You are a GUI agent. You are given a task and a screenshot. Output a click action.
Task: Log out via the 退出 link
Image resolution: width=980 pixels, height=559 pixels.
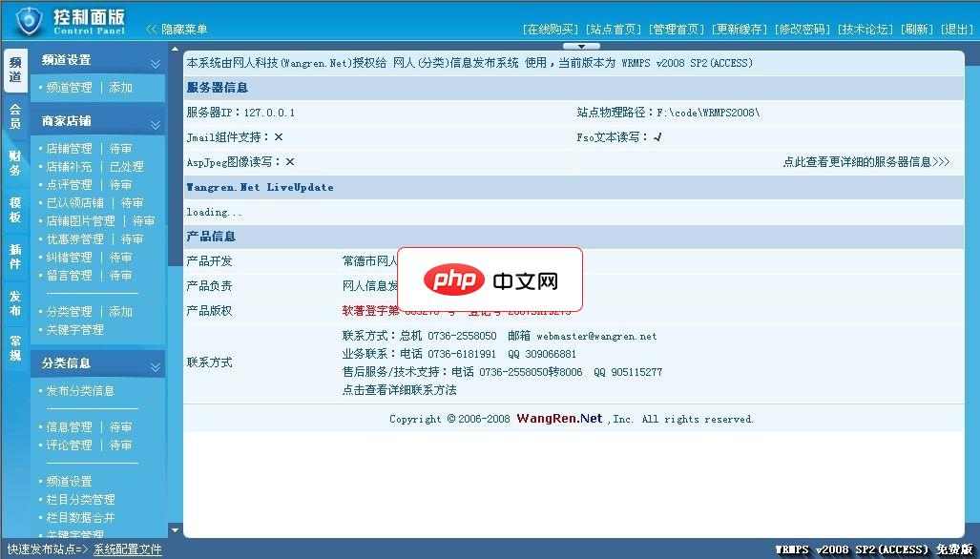coord(958,29)
